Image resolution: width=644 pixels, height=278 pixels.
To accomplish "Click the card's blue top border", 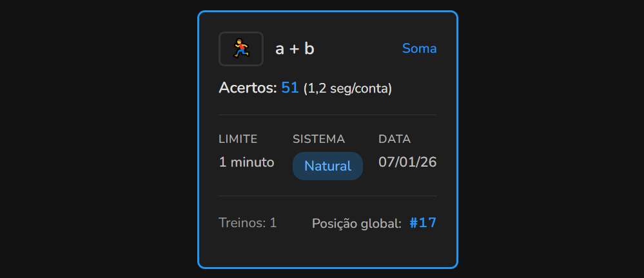I will (x=327, y=12).
